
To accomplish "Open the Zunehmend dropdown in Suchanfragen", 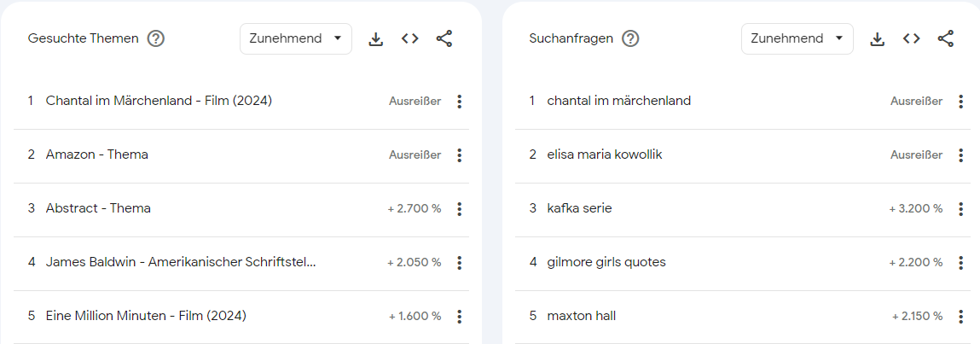I will (797, 38).
